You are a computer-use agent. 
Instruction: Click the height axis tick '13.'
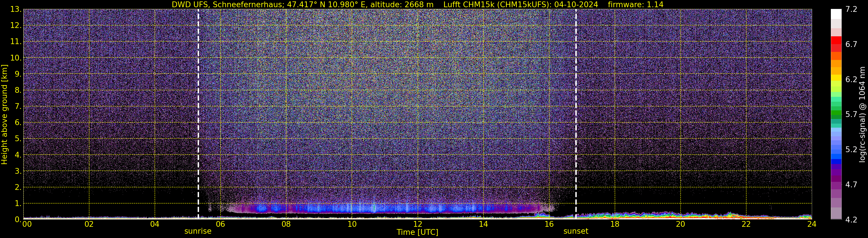click(x=16, y=10)
